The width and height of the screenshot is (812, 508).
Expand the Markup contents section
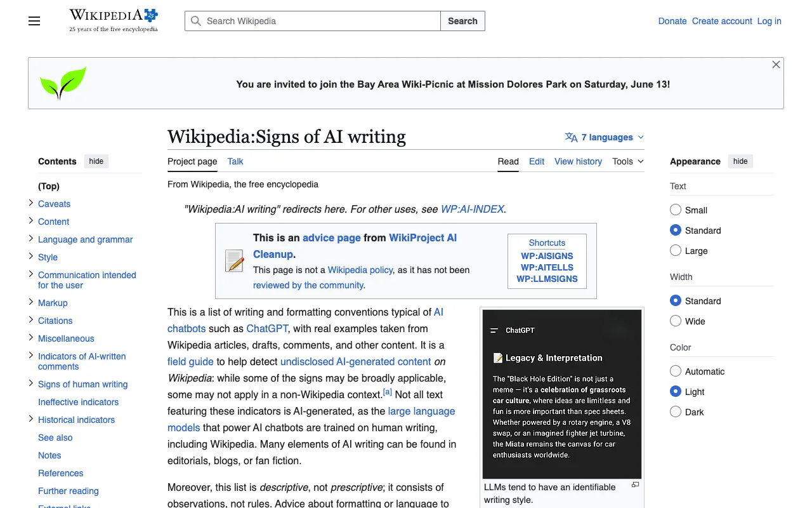pos(31,302)
